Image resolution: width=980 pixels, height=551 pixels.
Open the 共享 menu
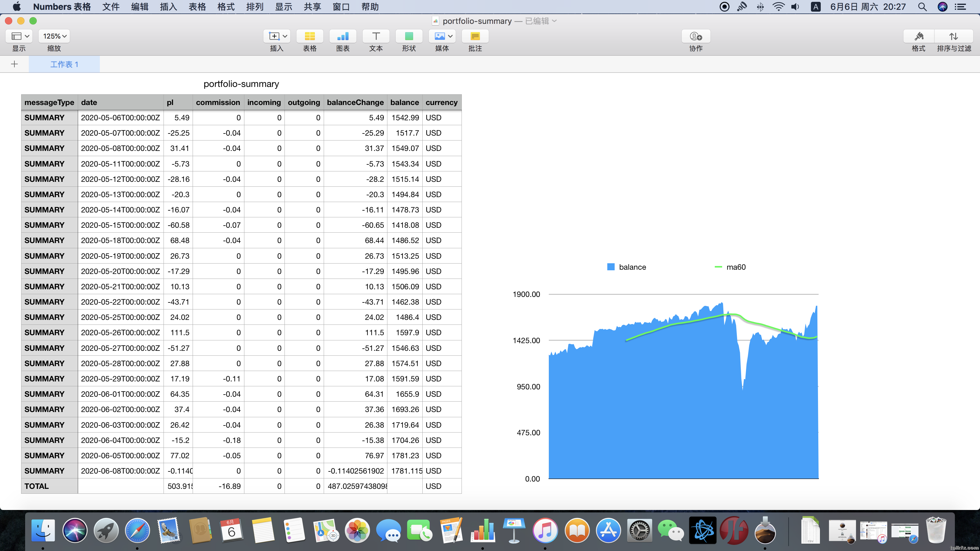pyautogui.click(x=312, y=6)
